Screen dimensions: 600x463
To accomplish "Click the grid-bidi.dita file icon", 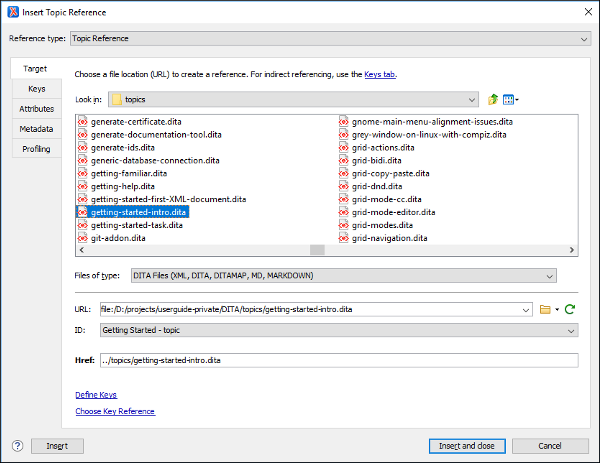I will pyautogui.click(x=344, y=160).
